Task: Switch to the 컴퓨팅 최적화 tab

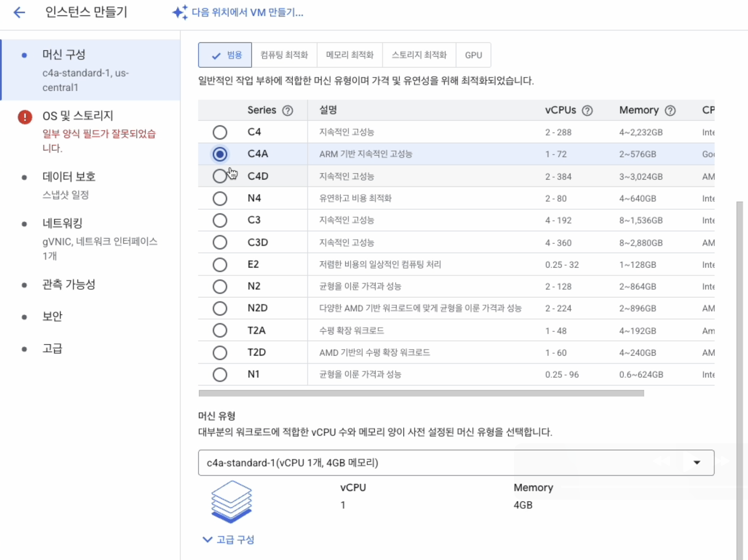Action: pyautogui.click(x=284, y=55)
